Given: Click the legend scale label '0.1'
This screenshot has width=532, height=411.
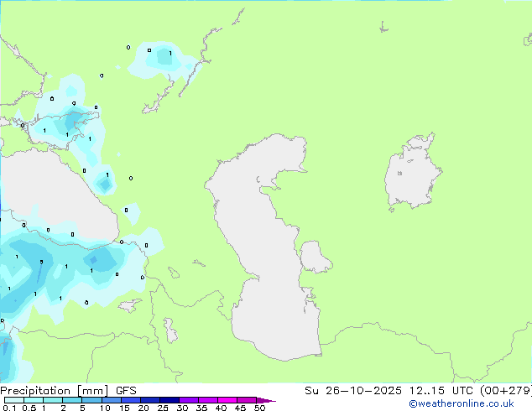Looking at the screenshot, I should tap(9, 408).
